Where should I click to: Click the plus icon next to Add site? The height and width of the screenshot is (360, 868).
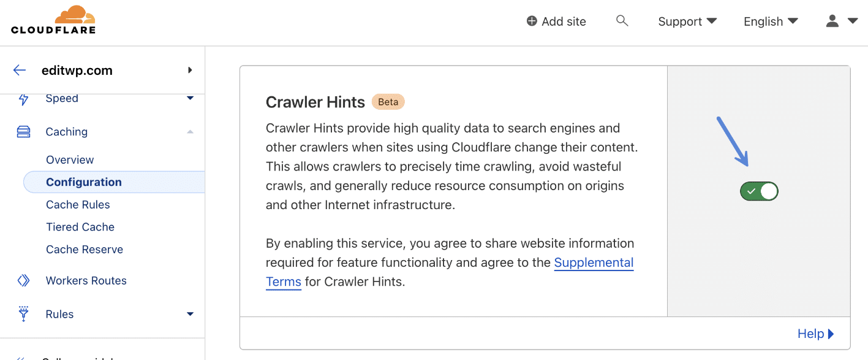click(530, 21)
